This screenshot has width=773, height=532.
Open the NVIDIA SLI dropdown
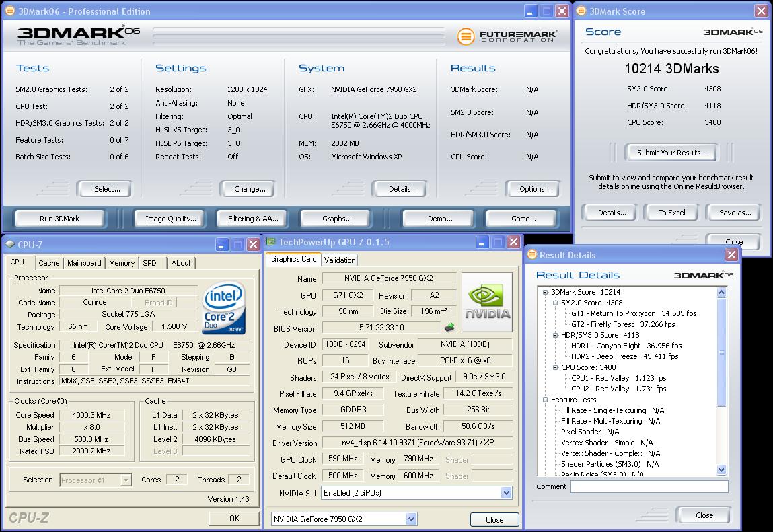506,493
